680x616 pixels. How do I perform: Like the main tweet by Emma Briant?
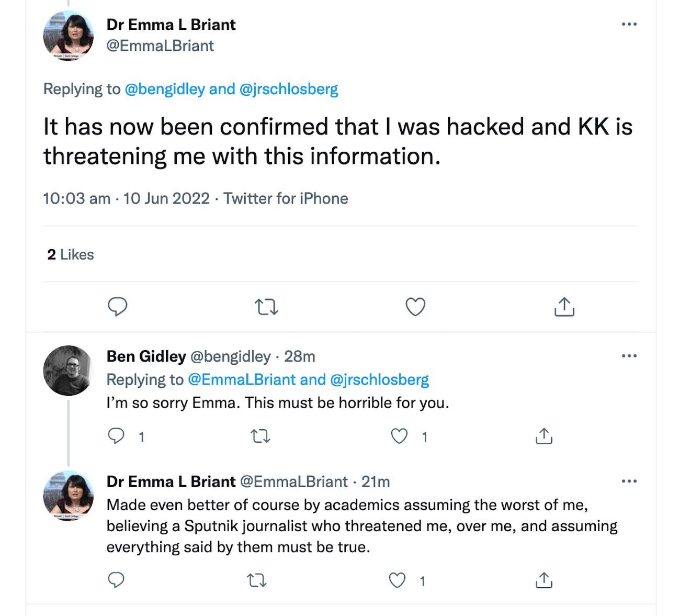click(415, 307)
